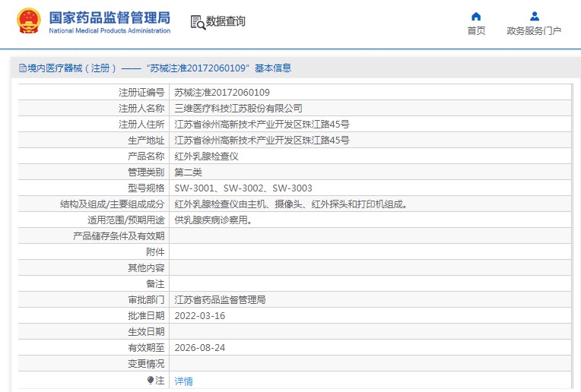Select company name 三维医疗科技江苏股份有限公司
This screenshot has width=581, height=392.
[x=238, y=109]
